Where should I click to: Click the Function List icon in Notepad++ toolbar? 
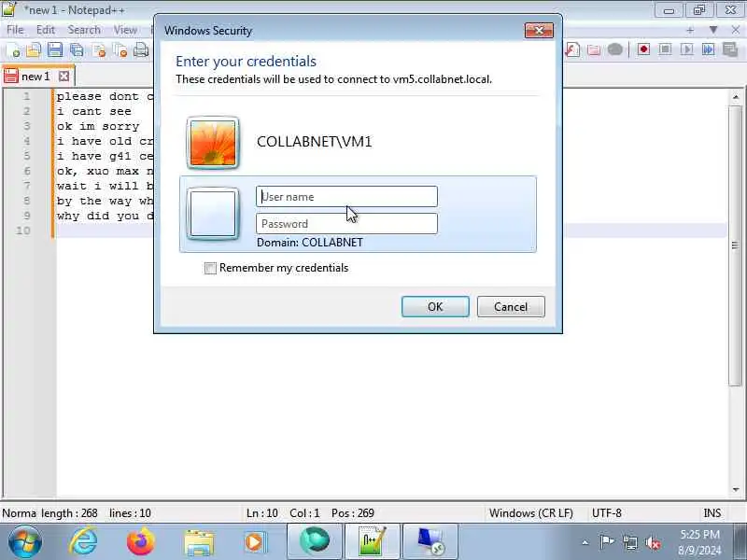572,49
